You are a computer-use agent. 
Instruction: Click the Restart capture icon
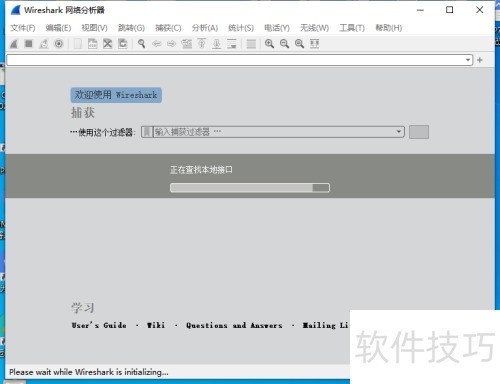coord(44,44)
